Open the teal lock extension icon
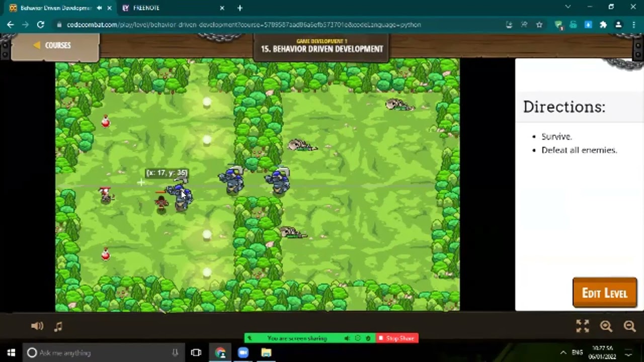The width and height of the screenshot is (644, 362). [x=573, y=24]
